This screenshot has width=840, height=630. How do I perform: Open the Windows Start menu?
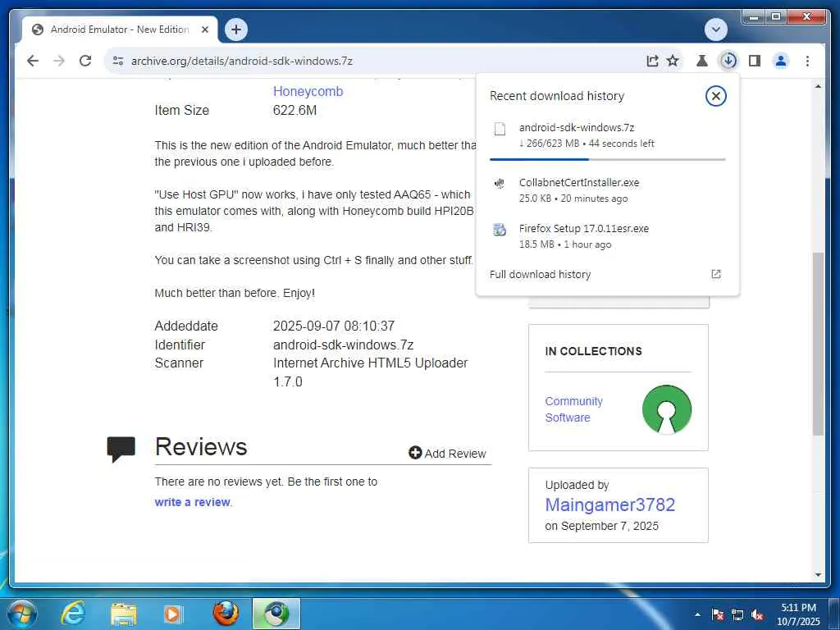point(22,614)
